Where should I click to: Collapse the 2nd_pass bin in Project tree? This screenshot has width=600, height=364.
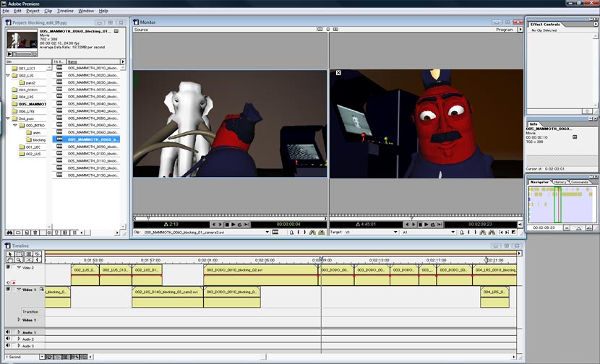(x=8, y=118)
